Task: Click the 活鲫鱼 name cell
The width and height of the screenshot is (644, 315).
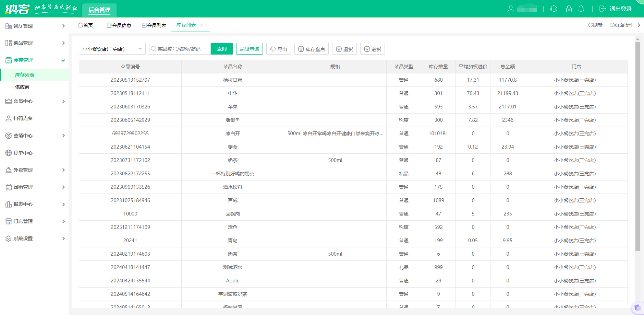Action: click(233, 120)
